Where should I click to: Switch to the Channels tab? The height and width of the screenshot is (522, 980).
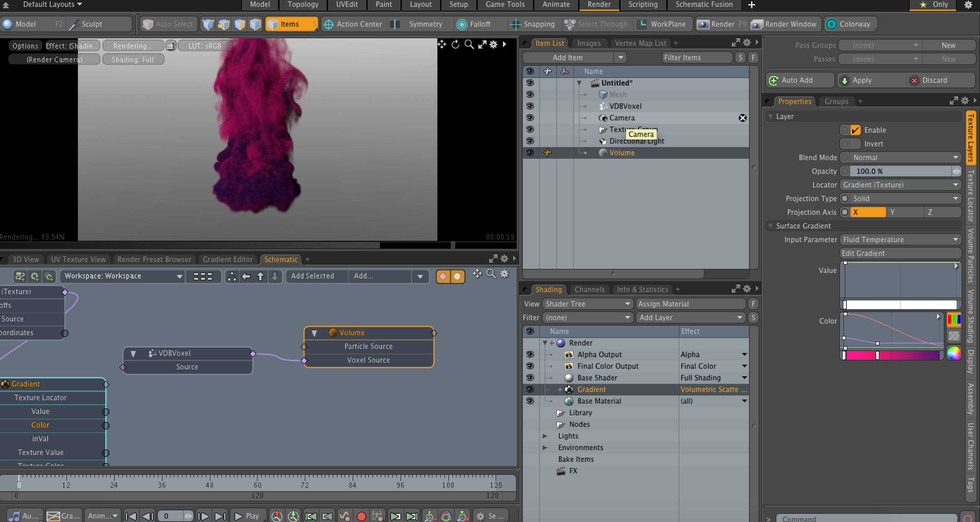point(589,289)
